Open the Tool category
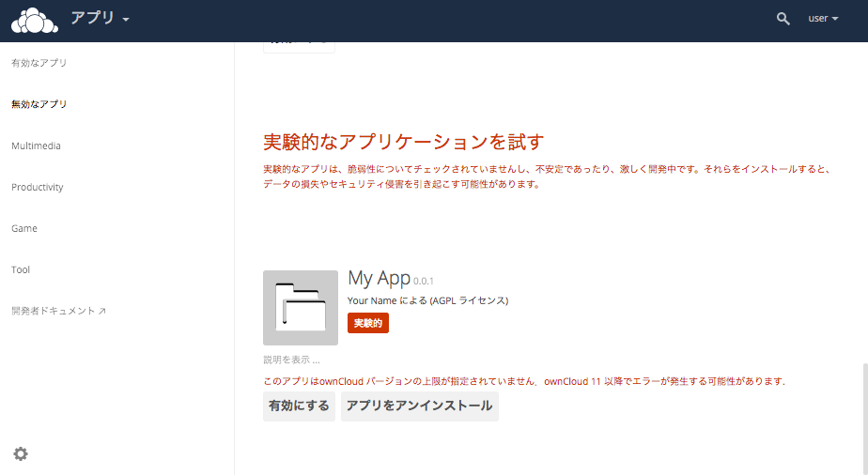 21,269
